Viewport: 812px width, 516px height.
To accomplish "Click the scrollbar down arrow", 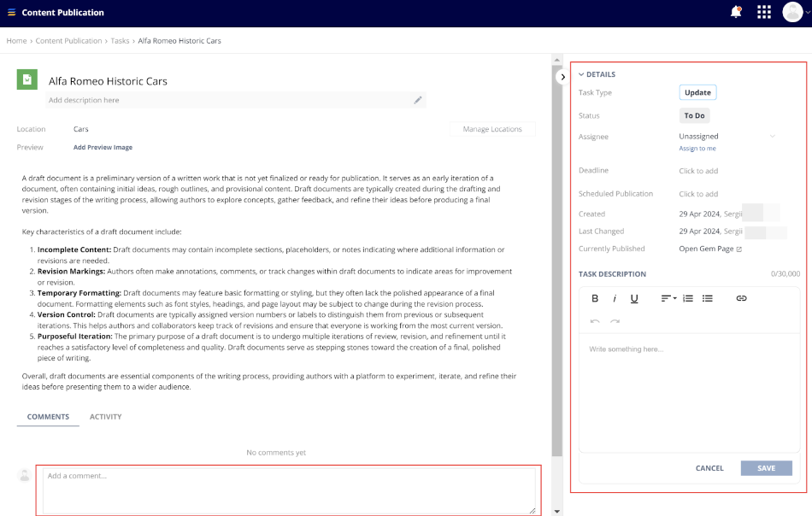I will [557, 512].
